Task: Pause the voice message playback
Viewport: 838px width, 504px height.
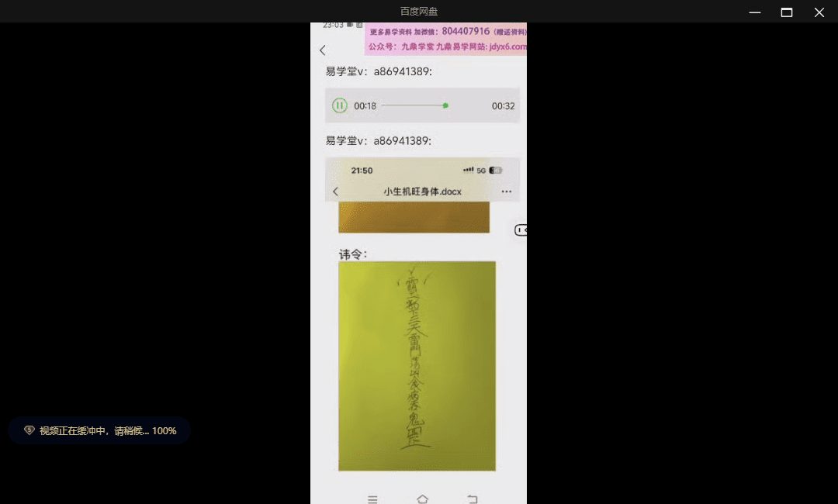Action: click(x=339, y=105)
